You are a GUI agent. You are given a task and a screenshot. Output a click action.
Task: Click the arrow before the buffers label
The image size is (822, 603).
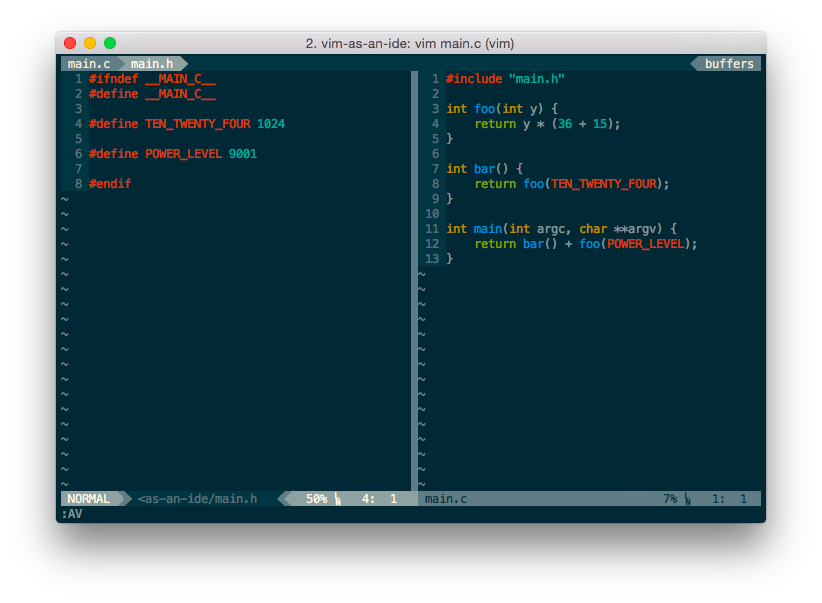coord(695,63)
